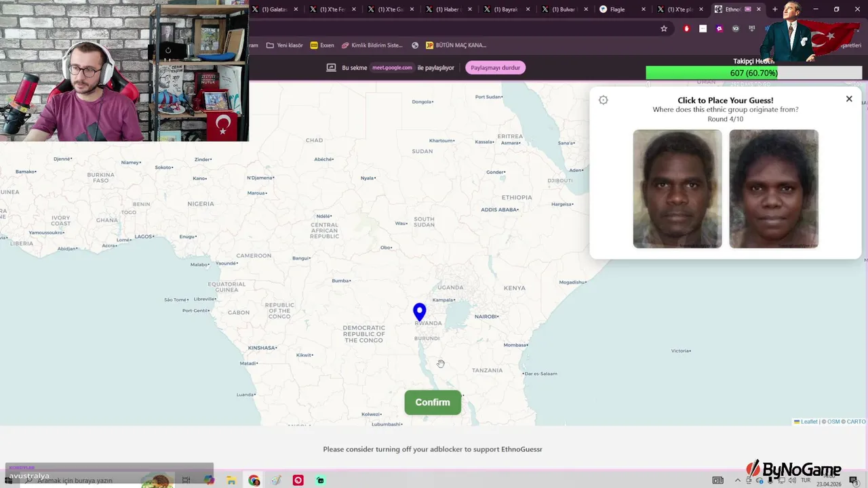Place guess on ADDIS ABABA label

[x=500, y=209]
